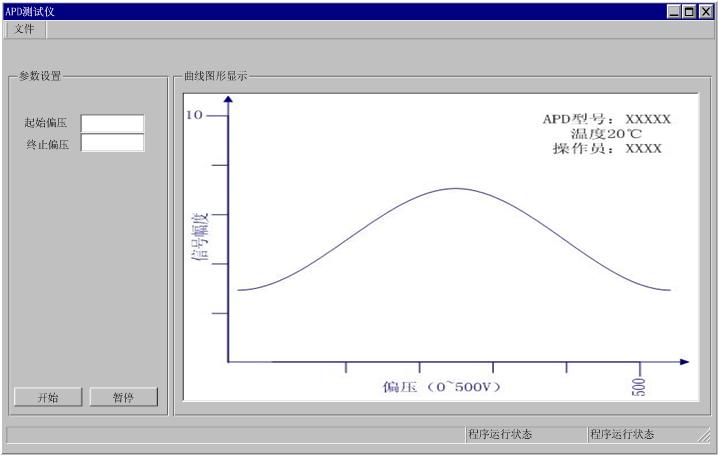This screenshot has height=455, width=718.
Task: Open the 文件 menu
Action: (24, 29)
